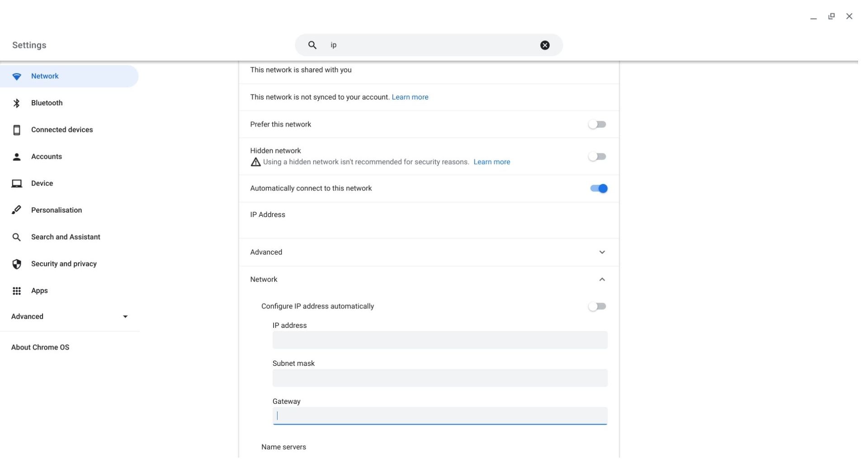Enable Configure IP address automatically
This screenshot has height=459, width=868.
click(597, 306)
